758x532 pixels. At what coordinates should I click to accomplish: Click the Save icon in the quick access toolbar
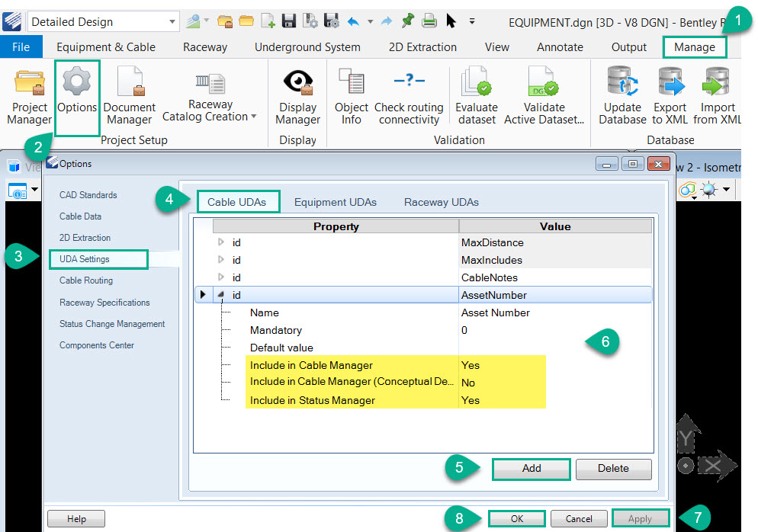coord(289,21)
